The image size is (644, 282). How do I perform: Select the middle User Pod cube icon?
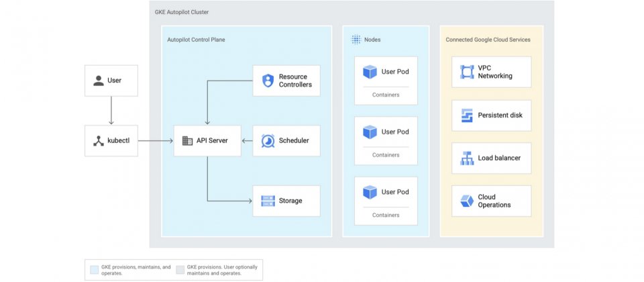[x=370, y=132]
